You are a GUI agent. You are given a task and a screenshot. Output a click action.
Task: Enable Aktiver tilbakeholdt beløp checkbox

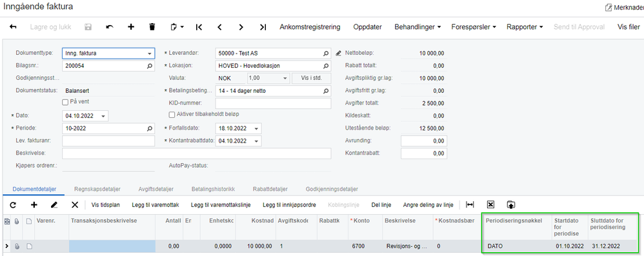point(172,115)
